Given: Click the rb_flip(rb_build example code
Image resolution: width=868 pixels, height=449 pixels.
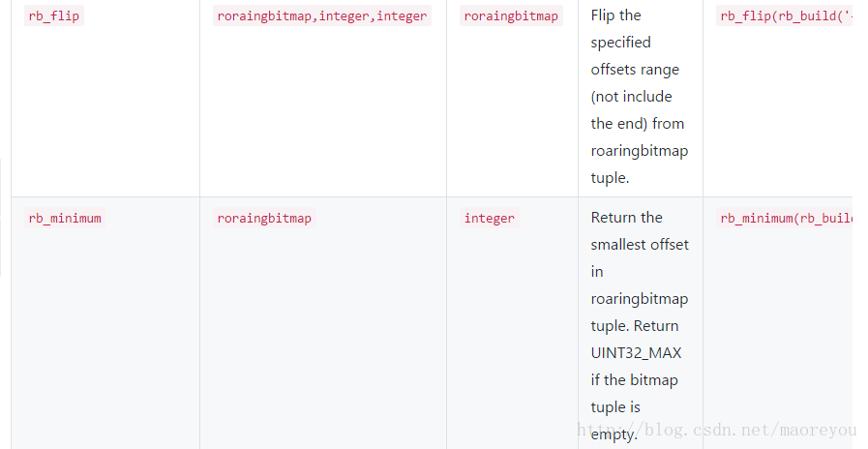Looking at the screenshot, I should 785,16.
